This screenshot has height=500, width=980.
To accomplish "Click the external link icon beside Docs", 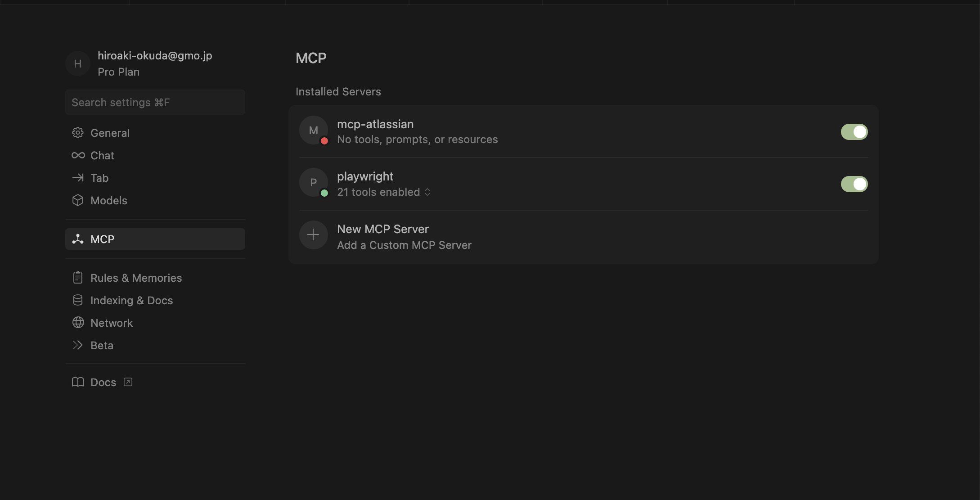I will 128,382.
